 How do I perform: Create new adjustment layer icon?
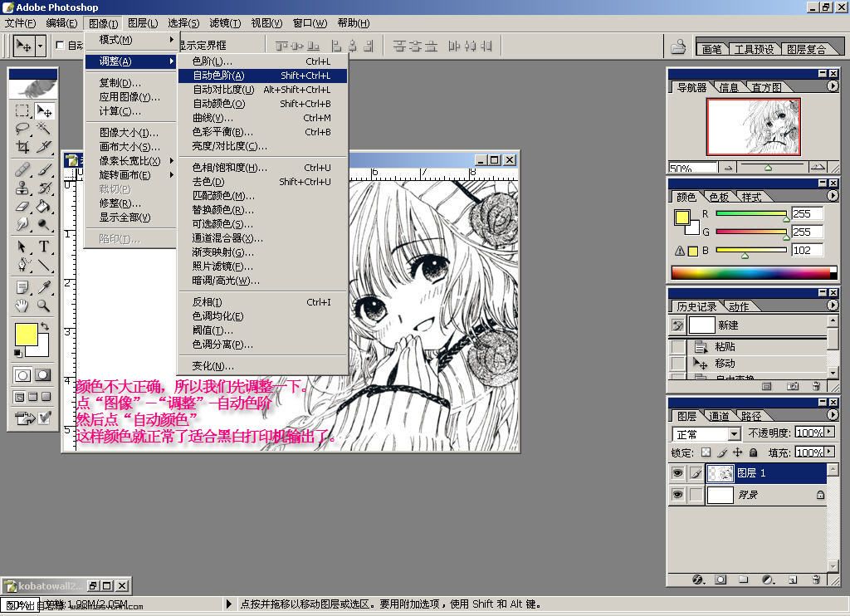[768, 579]
